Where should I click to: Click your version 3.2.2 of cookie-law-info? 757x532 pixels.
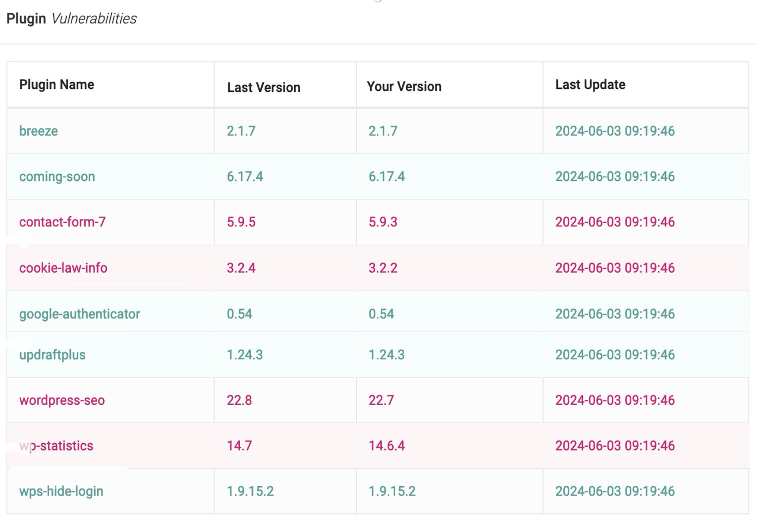pyautogui.click(x=383, y=268)
